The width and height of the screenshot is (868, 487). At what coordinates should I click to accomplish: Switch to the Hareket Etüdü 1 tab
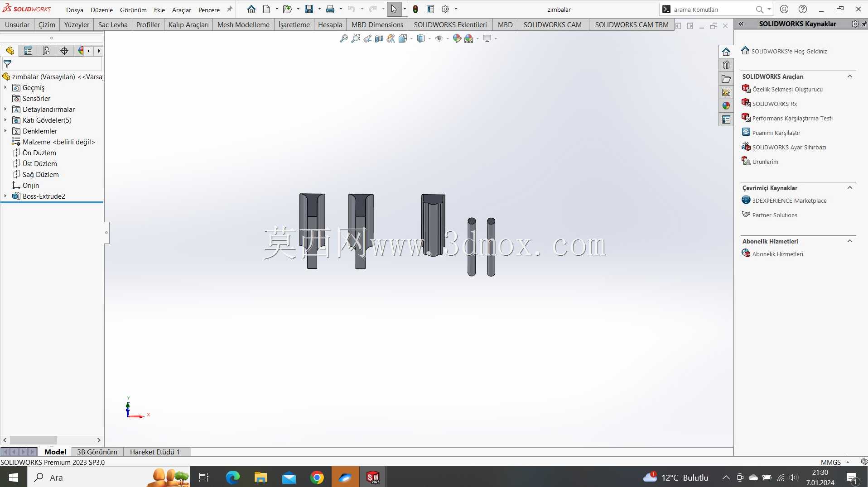tap(155, 452)
